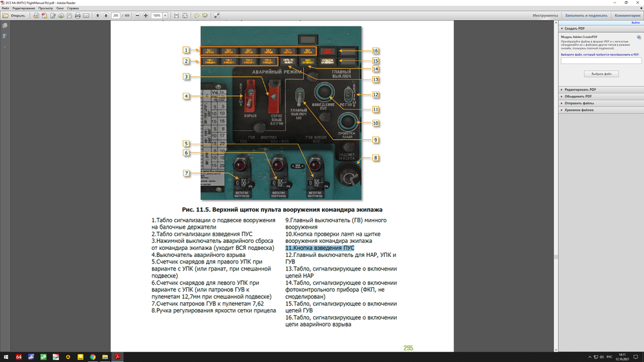Click the scrollbar down arrow at bottom
This screenshot has width=644, height=362.
coord(556,350)
